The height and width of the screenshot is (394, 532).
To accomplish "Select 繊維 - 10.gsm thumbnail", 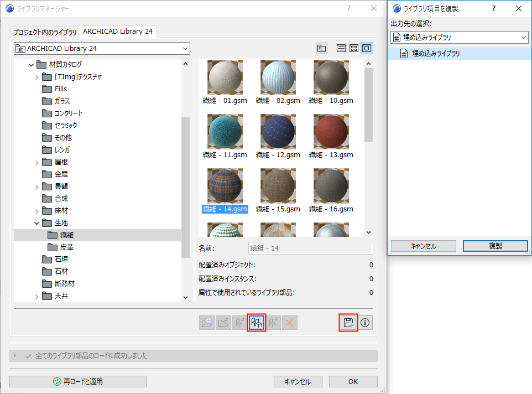I will tap(331, 77).
